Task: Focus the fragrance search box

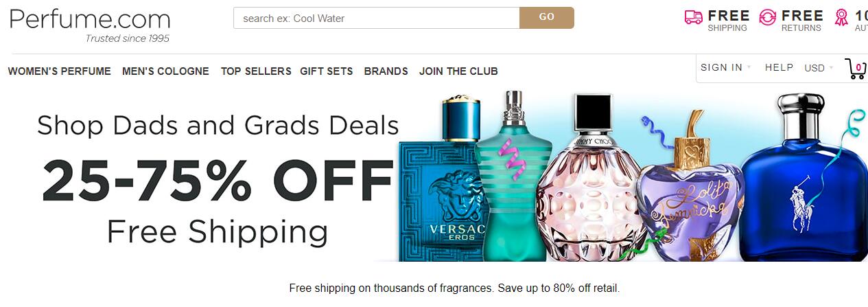Action: tap(377, 18)
